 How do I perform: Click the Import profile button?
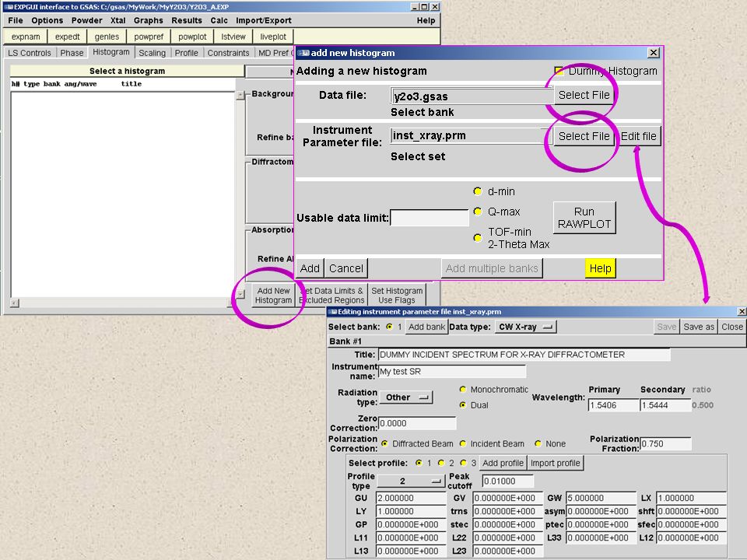click(x=556, y=463)
